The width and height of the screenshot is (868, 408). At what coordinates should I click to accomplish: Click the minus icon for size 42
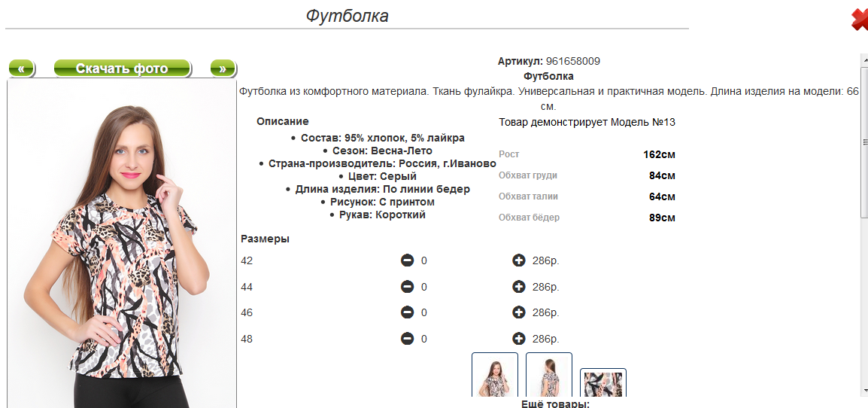point(407,260)
